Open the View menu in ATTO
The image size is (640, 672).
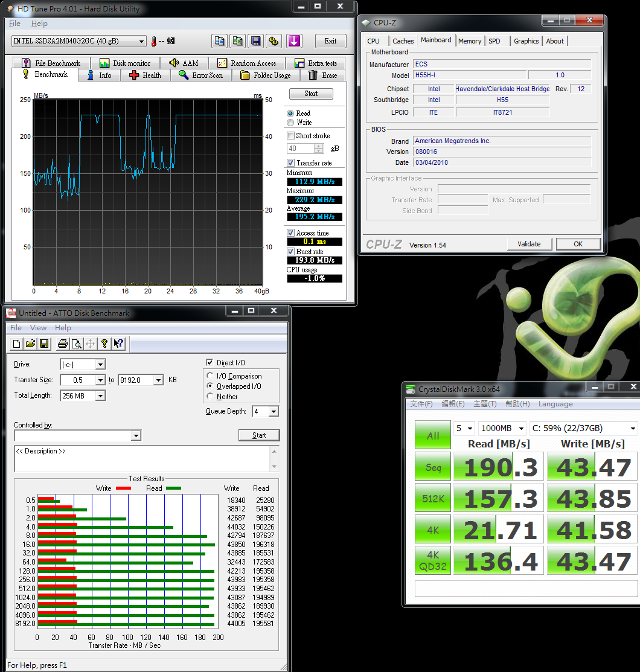pyautogui.click(x=38, y=327)
